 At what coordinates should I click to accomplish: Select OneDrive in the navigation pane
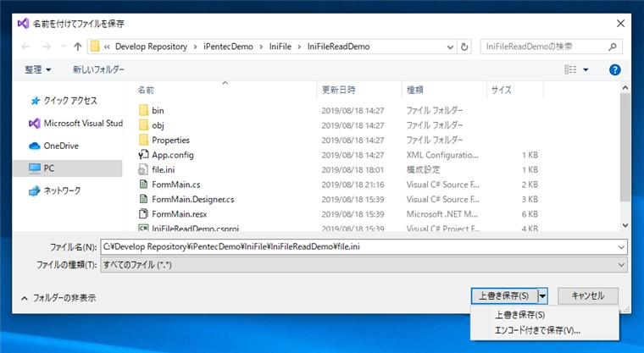(61, 146)
